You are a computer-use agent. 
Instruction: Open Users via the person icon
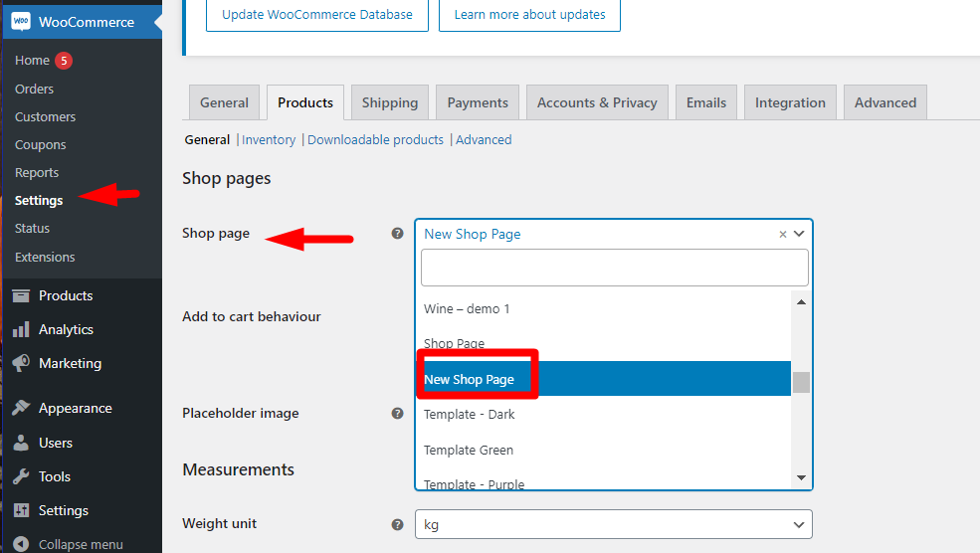pyautogui.click(x=21, y=443)
